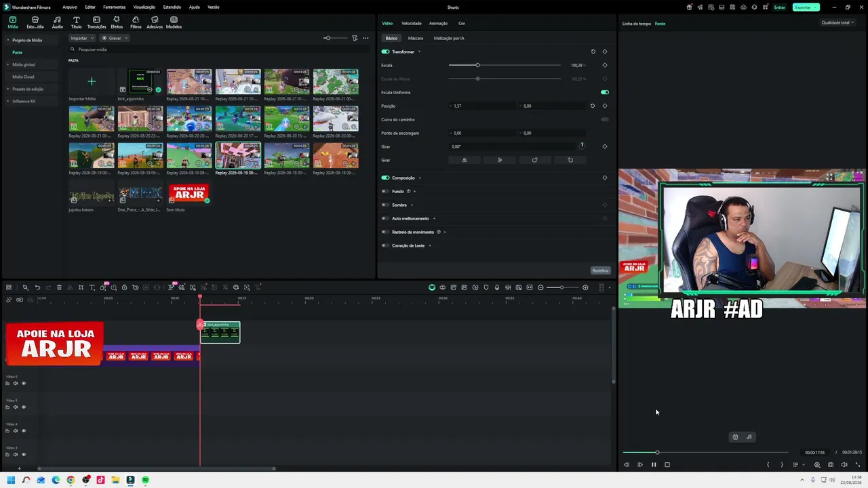Screen dimensions: 868x488
Task: Collapse the Transformar section arrow
Action: 419,52
